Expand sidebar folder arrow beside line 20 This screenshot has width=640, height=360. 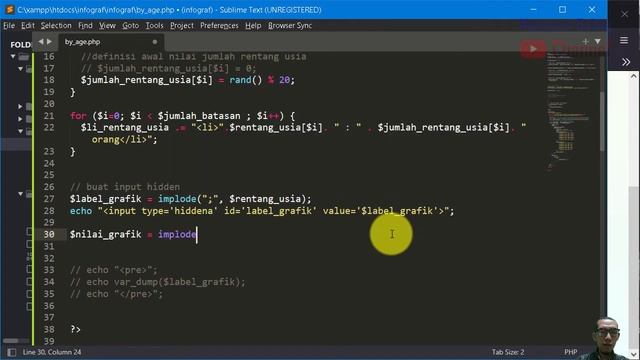pyautogui.click(x=20, y=106)
